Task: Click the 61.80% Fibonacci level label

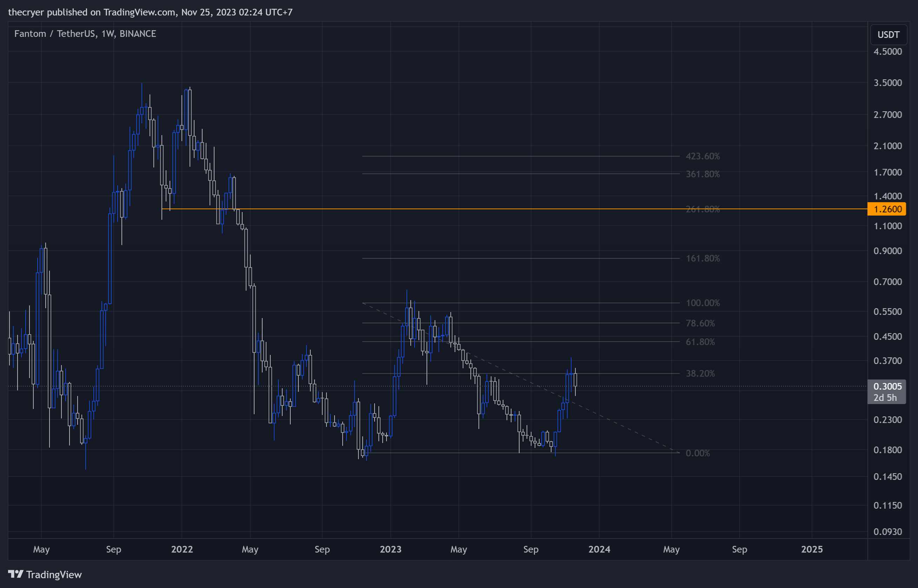Action: coord(700,342)
